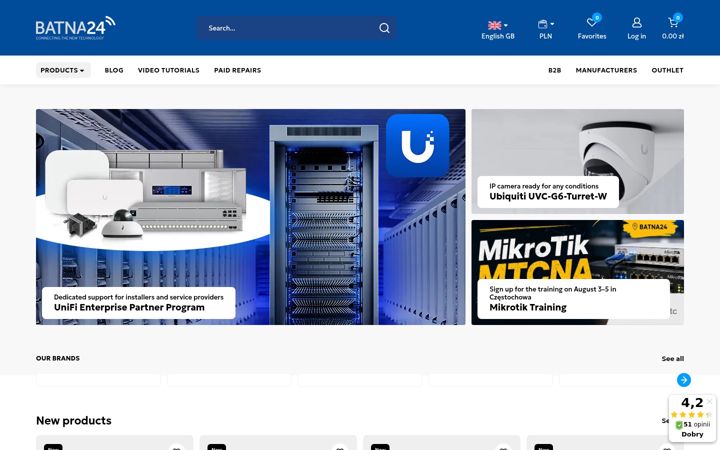Click the Ubiquiti U logo in banner
The width and height of the screenshot is (720, 450).
point(417,146)
